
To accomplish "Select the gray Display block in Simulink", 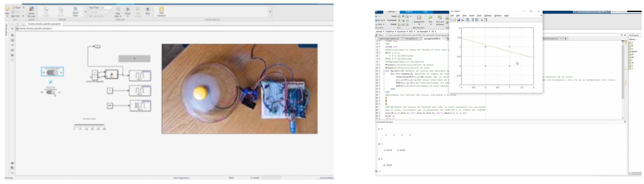I will coord(134,59).
